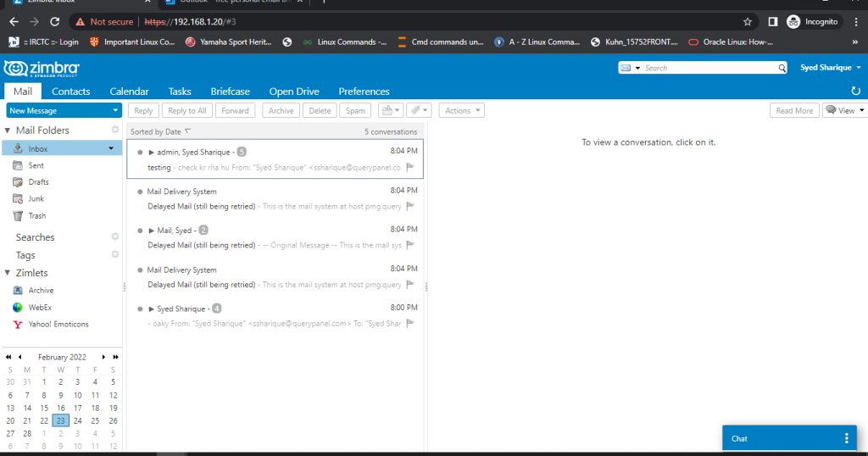868x456 pixels.
Task: Open Chat panel options menu
Action: click(846, 438)
